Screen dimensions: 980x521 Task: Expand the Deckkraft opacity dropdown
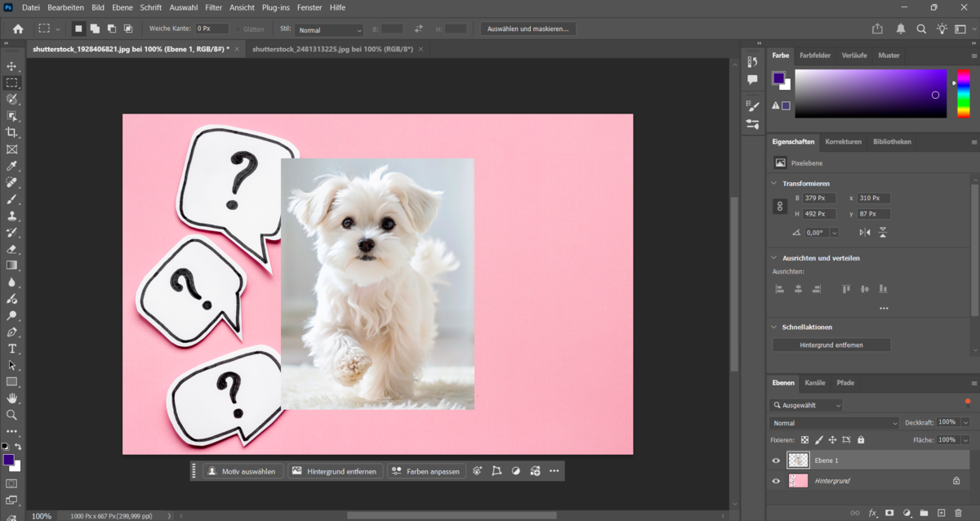(x=965, y=422)
